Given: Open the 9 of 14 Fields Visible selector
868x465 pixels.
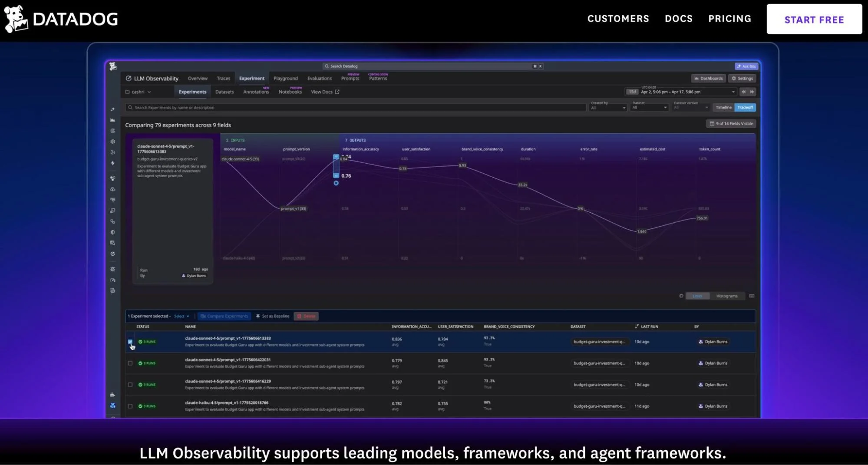Looking at the screenshot, I should click(x=731, y=124).
